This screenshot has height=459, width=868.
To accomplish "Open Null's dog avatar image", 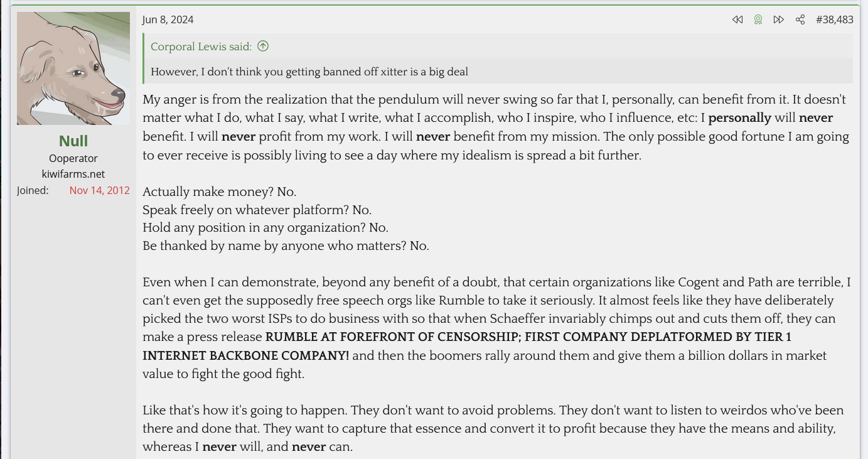I will (73, 68).
